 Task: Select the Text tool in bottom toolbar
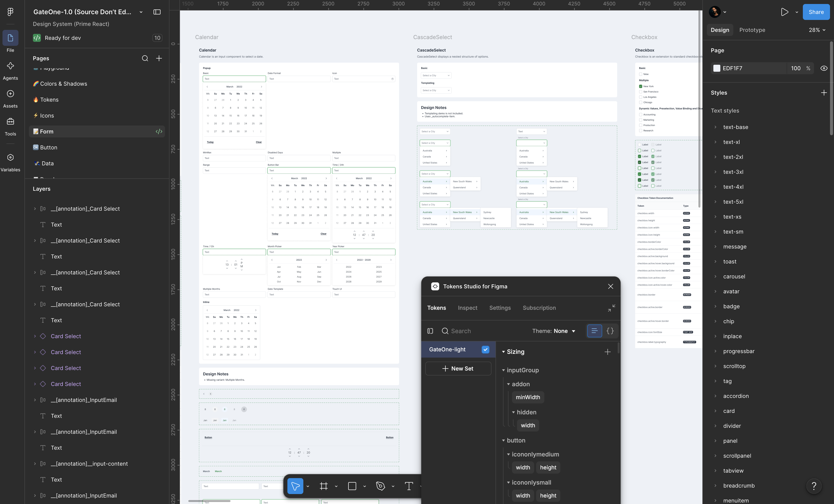pyautogui.click(x=409, y=486)
